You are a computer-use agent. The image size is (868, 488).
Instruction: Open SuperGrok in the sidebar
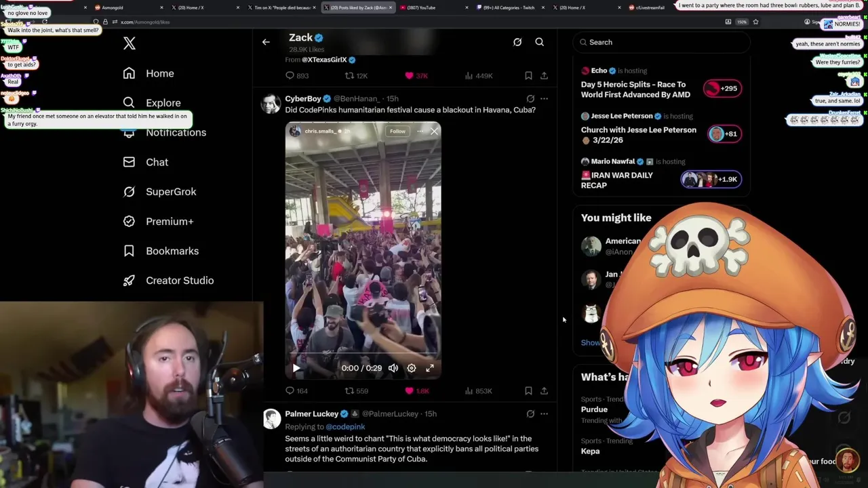coord(159,192)
